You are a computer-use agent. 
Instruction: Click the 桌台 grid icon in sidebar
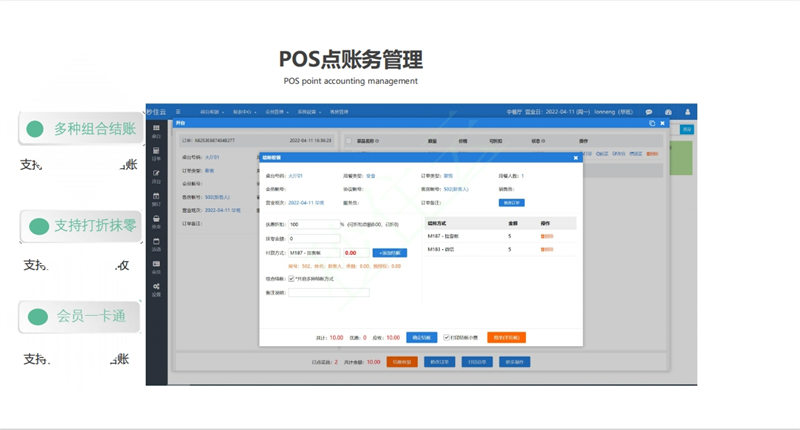point(156,130)
